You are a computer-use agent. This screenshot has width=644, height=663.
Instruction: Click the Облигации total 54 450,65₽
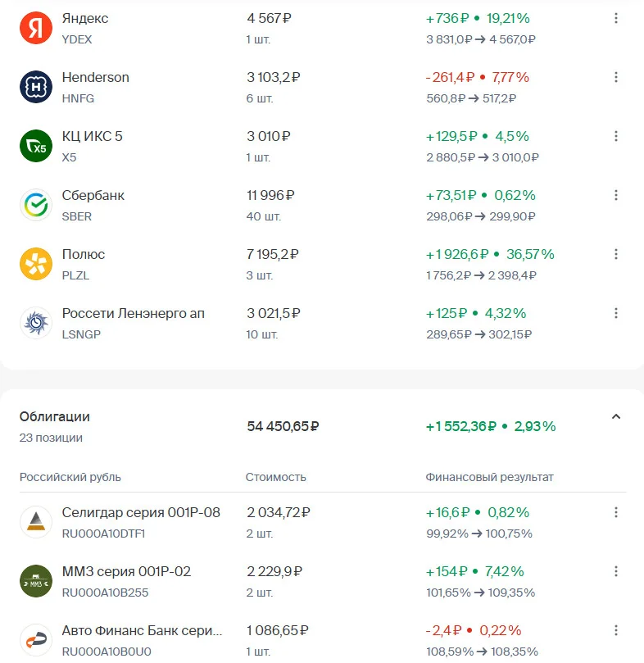click(x=283, y=426)
